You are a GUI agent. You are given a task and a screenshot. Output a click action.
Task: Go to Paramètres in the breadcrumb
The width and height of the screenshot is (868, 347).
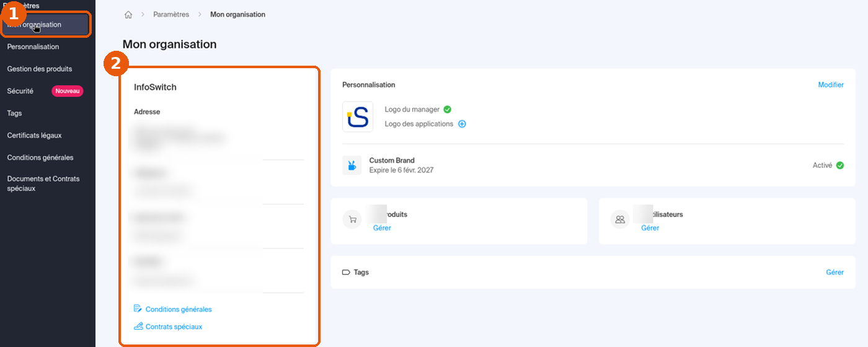click(171, 14)
